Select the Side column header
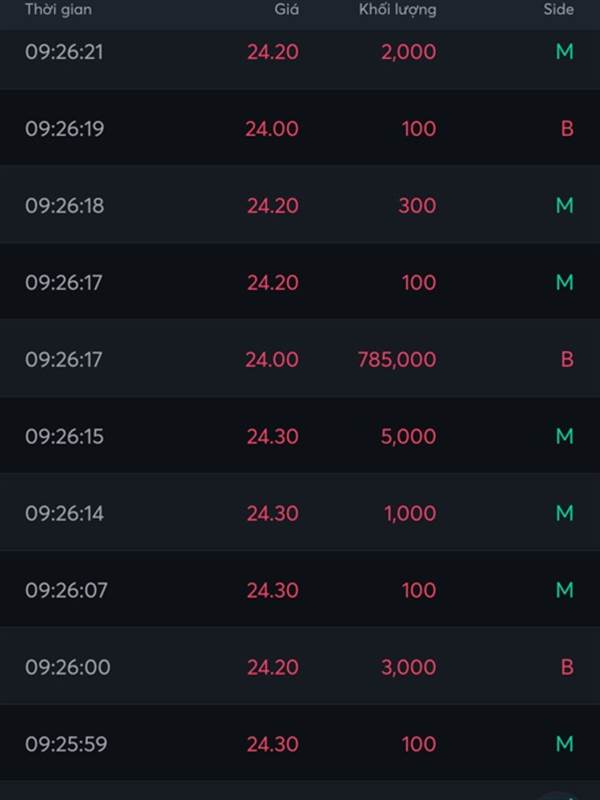 click(x=558, y=10)
